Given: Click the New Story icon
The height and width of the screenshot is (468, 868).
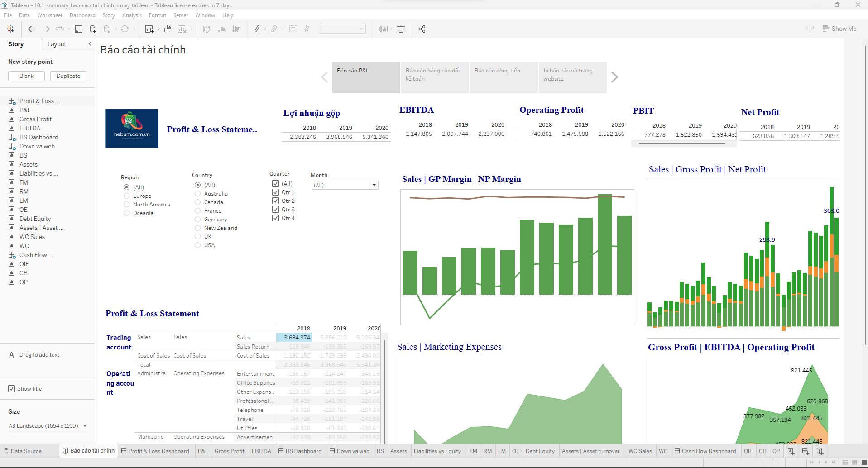Looking at the screenshot, I should click(820, 451).
